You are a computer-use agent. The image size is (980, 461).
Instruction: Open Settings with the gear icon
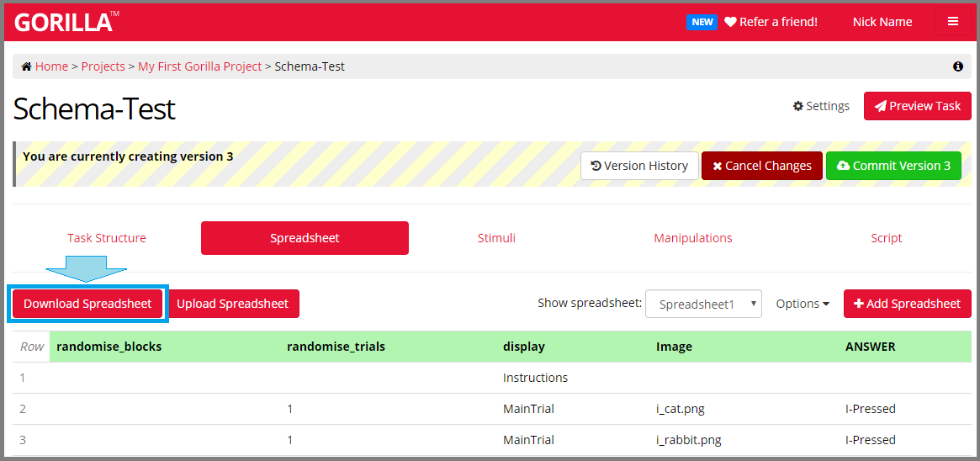(821, 106)
